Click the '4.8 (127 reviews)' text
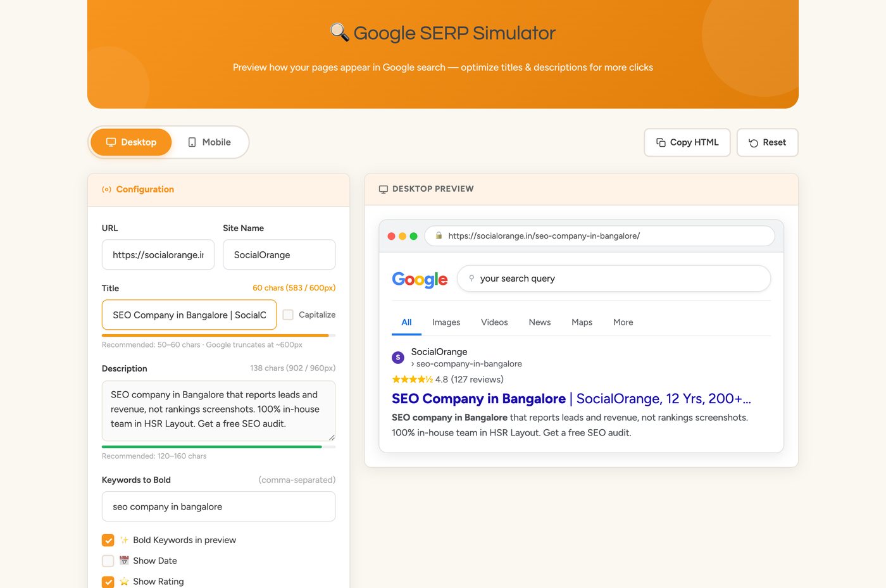Screen dimensions: 886x588 click(x=470, y=380)
